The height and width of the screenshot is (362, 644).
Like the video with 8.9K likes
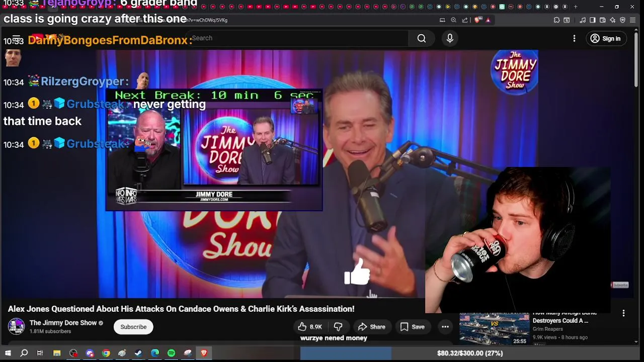point(310,327)
